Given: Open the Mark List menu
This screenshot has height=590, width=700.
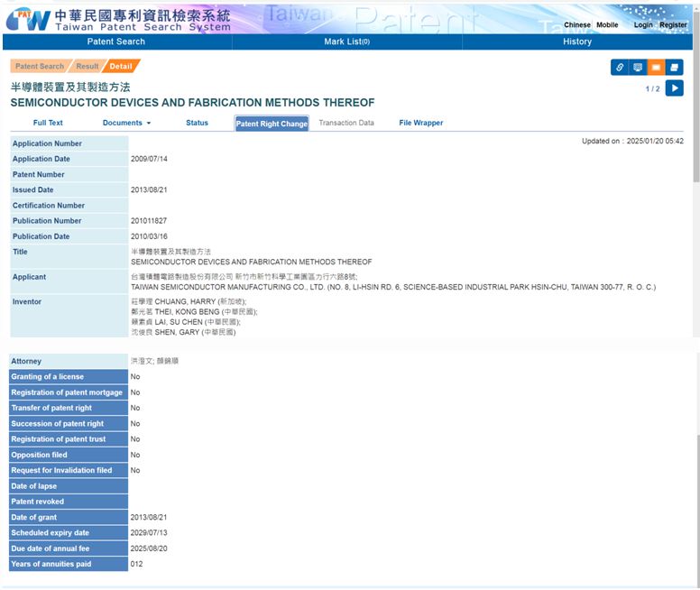Looking at the screenshot, I should tap(347, 41).
